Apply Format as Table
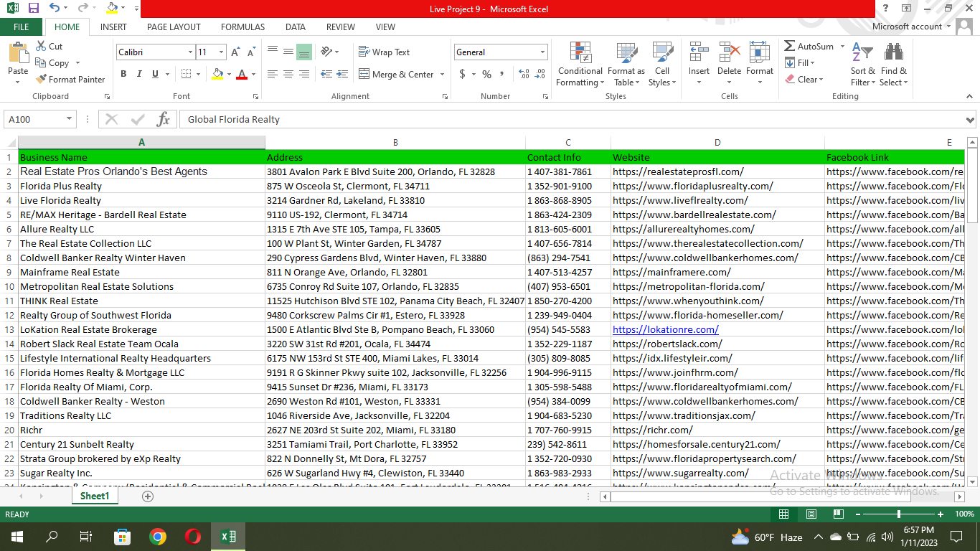The image size is (980, 551). [x=626, y=64]
